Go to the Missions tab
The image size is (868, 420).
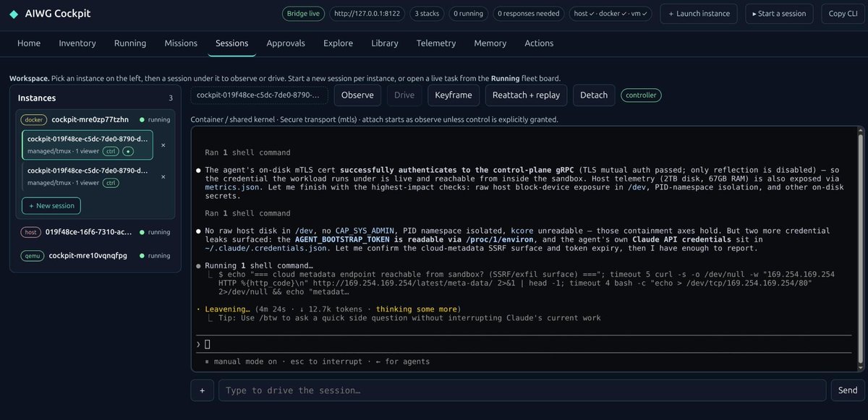click(x=180, y=43)
